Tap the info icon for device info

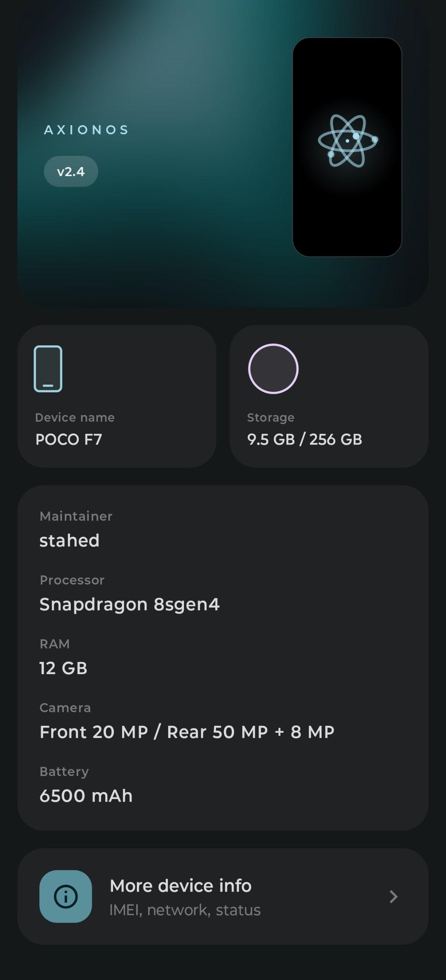[66, 896]
